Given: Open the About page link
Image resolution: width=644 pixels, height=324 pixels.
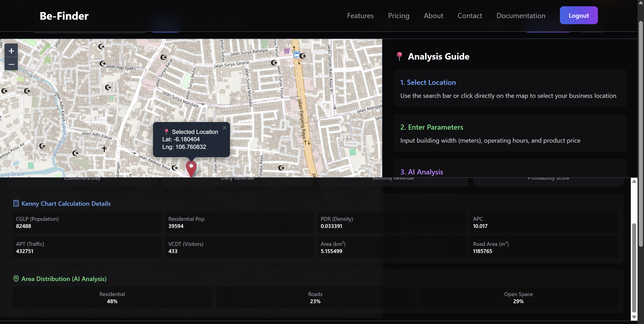Looking at the screenshot, I should pos(433,15).
